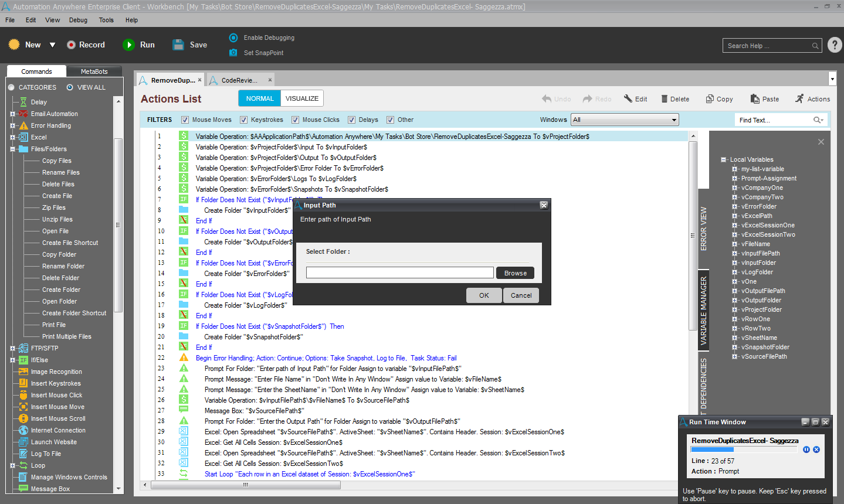Open the ERROR VIEW side tab
Screen dimensions: 844x504
[704, 229]
